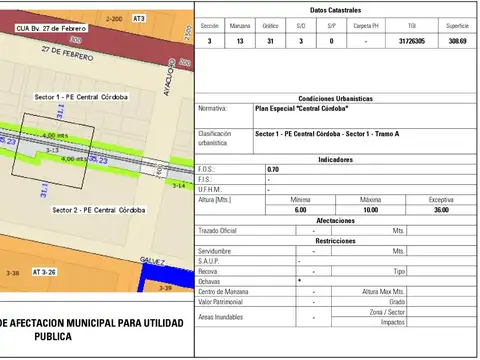The image size is (480, 360).
Task: Click the maximum height value "10.00"
Action: [x=370, y=210]
